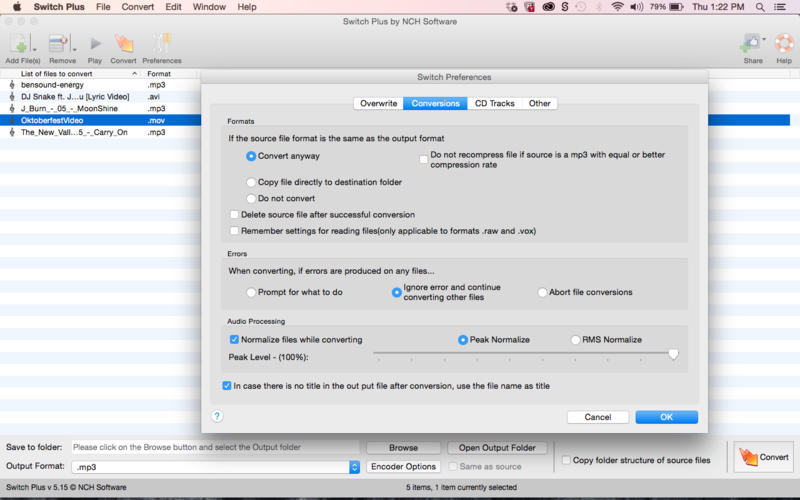Viewport: 800px width, 500px height.
Task: Switch to the Other tab
Action: [x=539, y=104]
